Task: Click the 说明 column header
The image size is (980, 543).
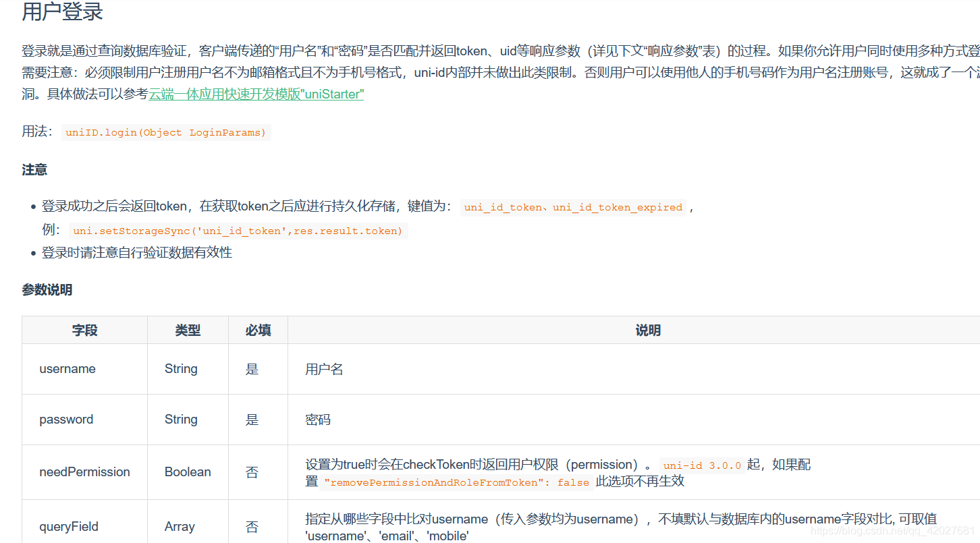Action: pyautogui.click(x=648, y=331)
